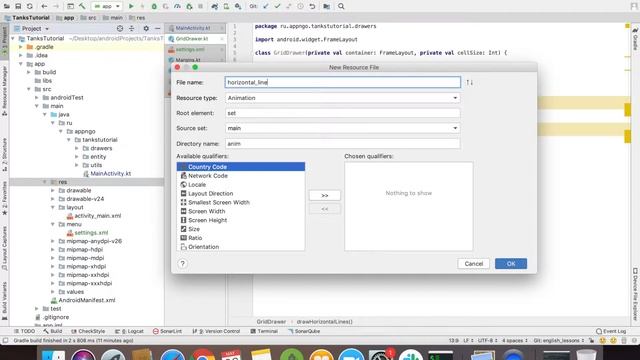Hide the Project panel with minus icon
Viewport: 640px width, 360px height.
(x=158, y=29)
